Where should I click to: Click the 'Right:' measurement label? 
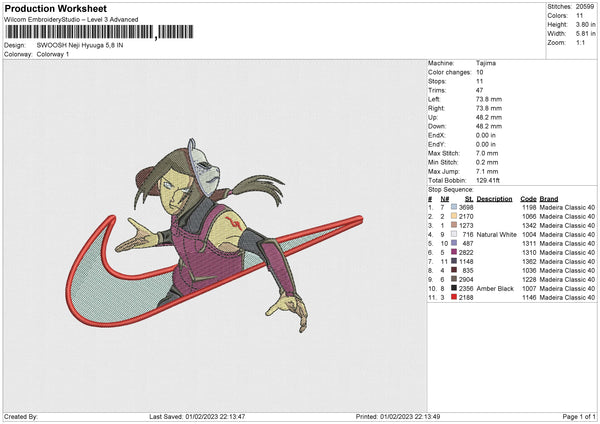point(435,108)
